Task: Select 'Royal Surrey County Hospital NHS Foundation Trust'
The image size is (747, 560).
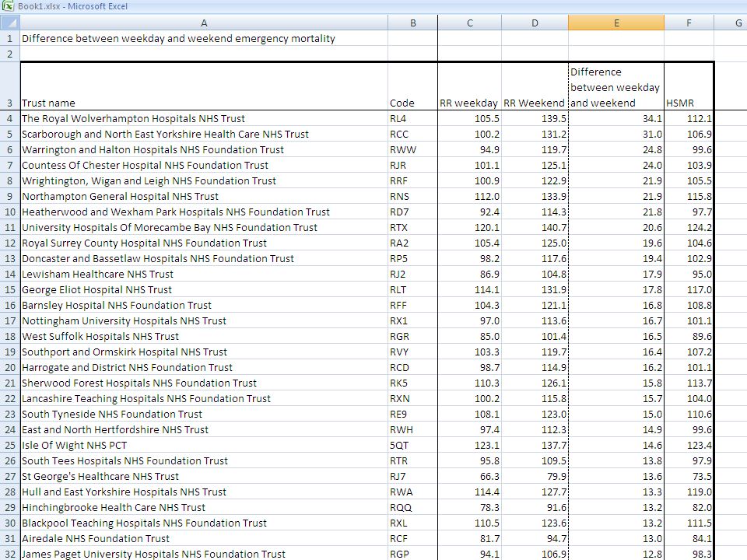Action: tap(204, 243)
